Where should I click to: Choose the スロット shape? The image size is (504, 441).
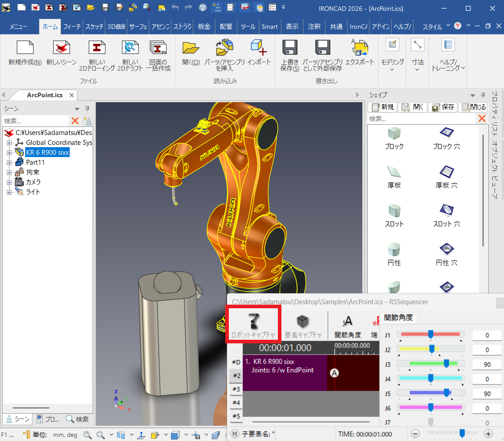tap(394, 216)
